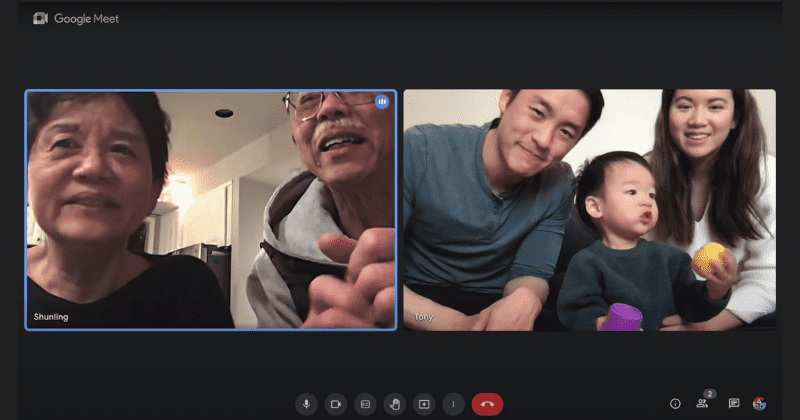
Task: Open more options menu
Action: click(x=453, y=404)
